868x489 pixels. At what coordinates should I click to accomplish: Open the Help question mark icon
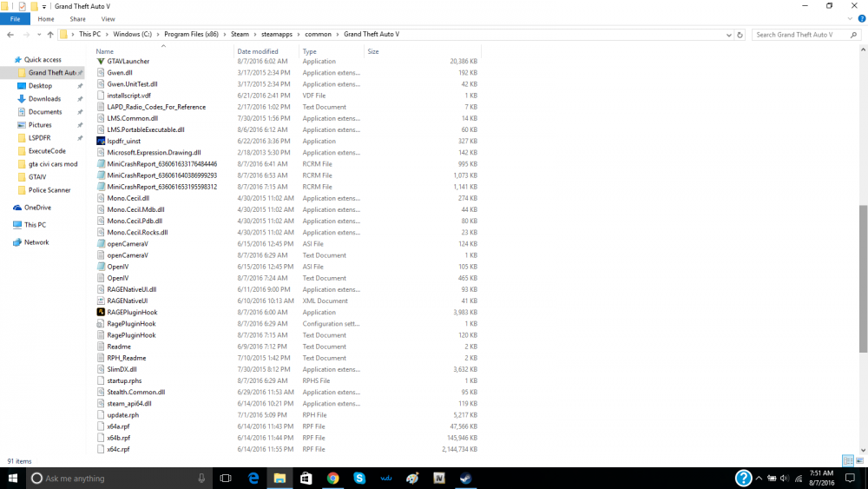pos(861,19)
